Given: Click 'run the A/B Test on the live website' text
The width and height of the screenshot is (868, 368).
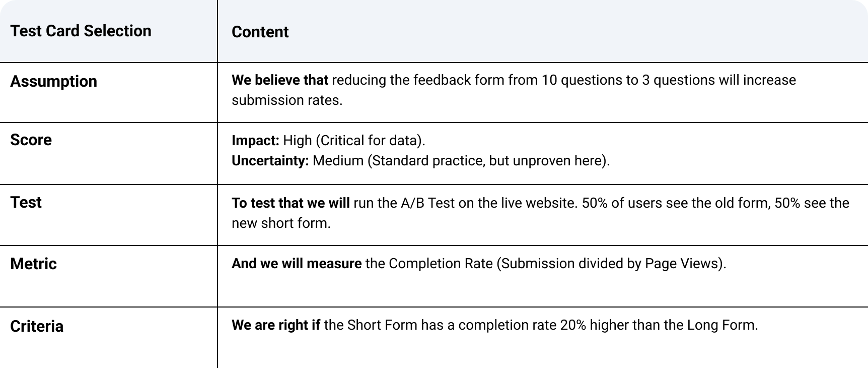Looking at the screenshot, I should click(x=463, y=203).
